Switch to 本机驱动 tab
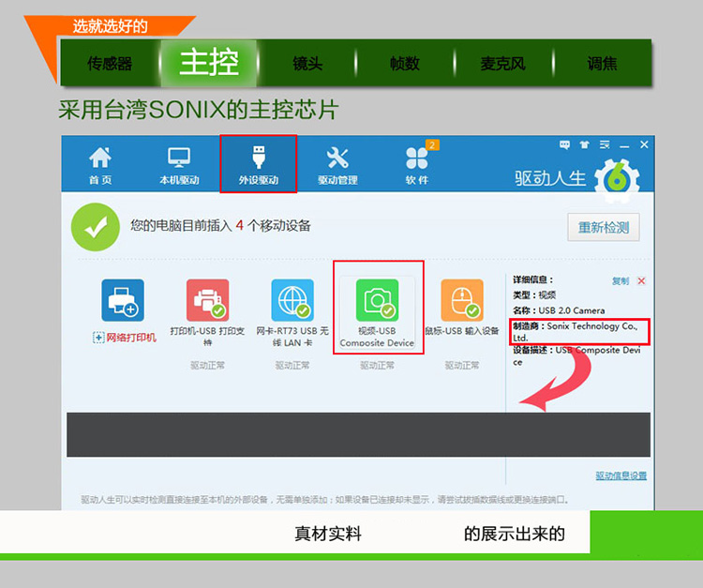Screen dimensions: 703x588 pyautogui.click(x=179, y=165)
